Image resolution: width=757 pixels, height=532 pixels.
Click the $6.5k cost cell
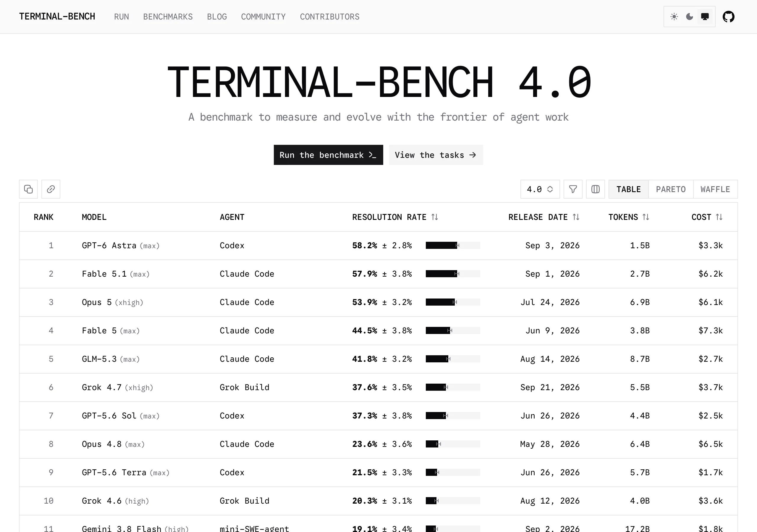[711, 444]
